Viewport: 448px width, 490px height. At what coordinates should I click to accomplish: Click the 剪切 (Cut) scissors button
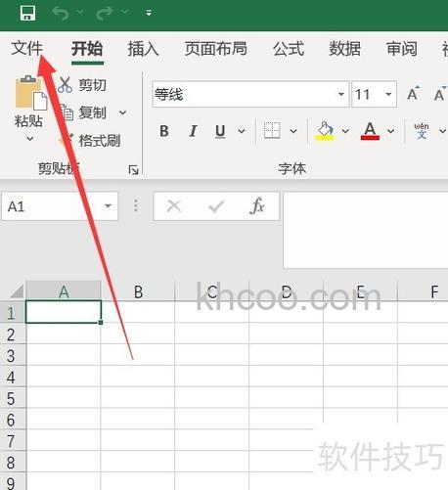click(x=82, y=85)
